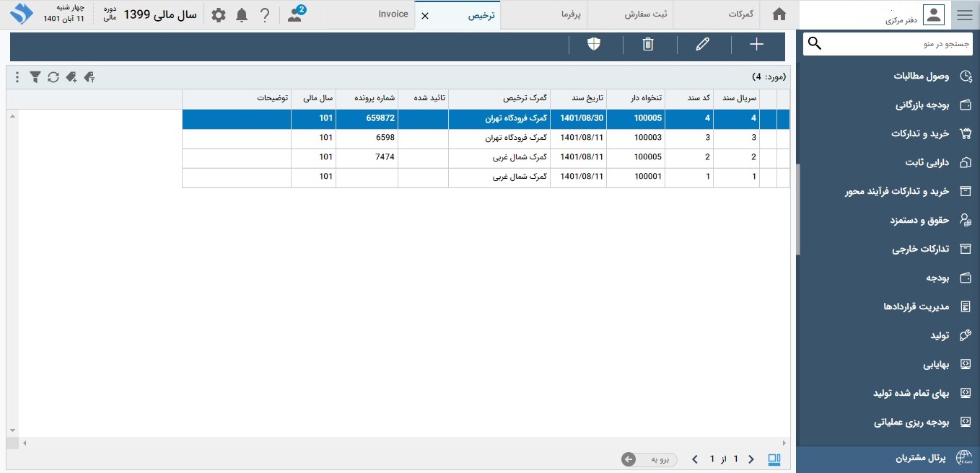Open settings gear in top bar
This screenshot has height=473, width=980.
pyautogui.click(x=219, y=15)
